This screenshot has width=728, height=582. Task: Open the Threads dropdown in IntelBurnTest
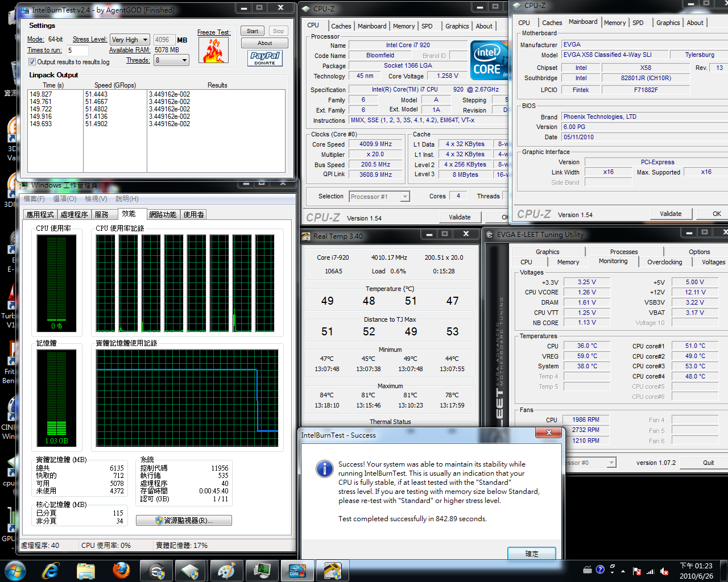click(171, 60)
